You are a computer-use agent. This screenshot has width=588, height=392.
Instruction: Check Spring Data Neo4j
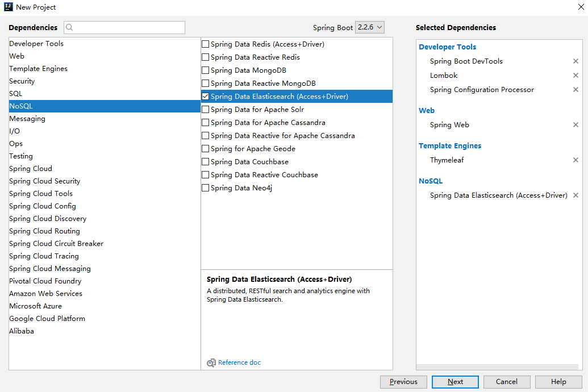tap(206, 188)
